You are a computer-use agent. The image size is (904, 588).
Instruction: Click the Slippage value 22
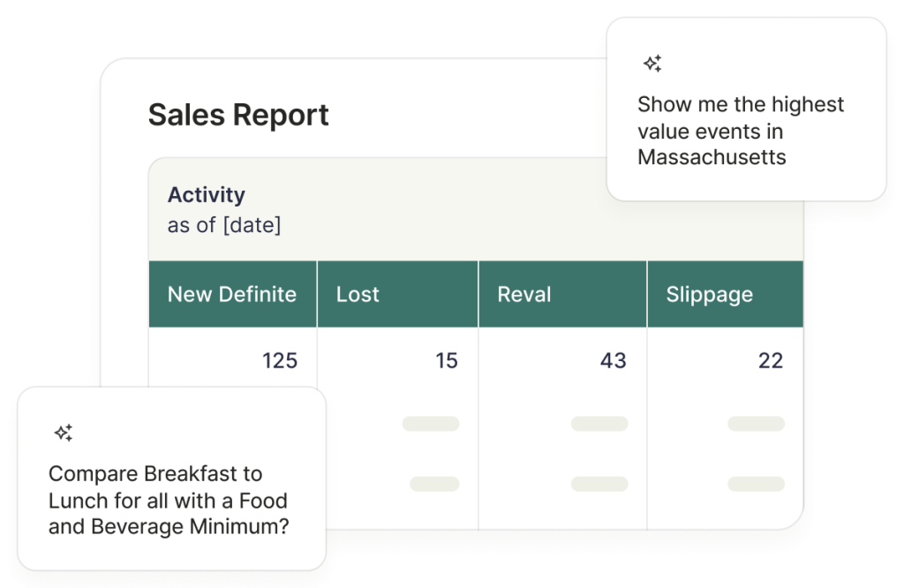[x=770, y=361]
